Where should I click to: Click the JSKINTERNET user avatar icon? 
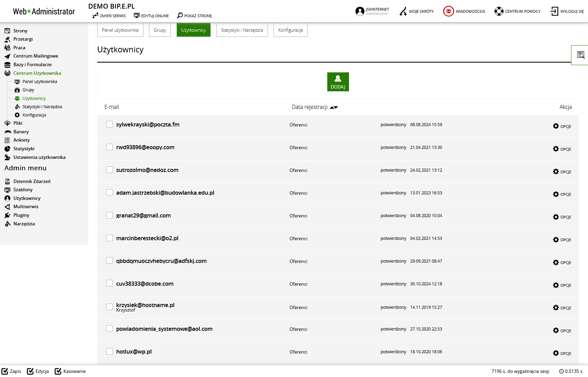coord(360,11)
